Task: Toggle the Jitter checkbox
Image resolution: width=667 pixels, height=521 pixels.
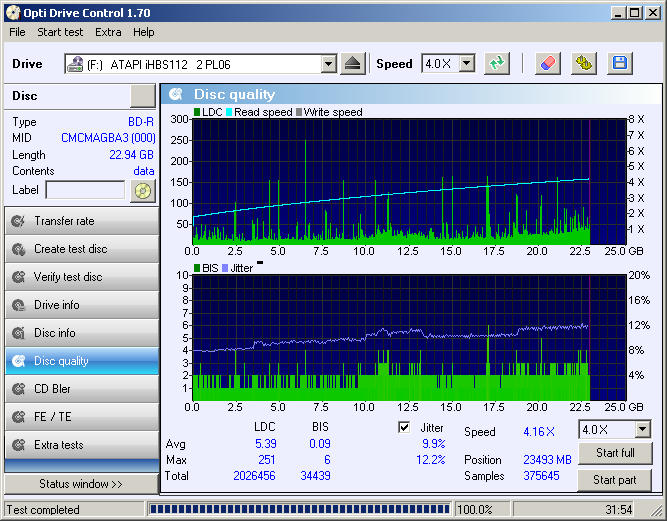Action: pyautogui.click(x=404, y=427)
